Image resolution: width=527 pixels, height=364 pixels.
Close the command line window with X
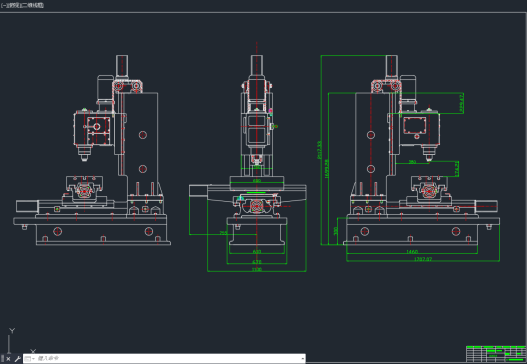8,359
